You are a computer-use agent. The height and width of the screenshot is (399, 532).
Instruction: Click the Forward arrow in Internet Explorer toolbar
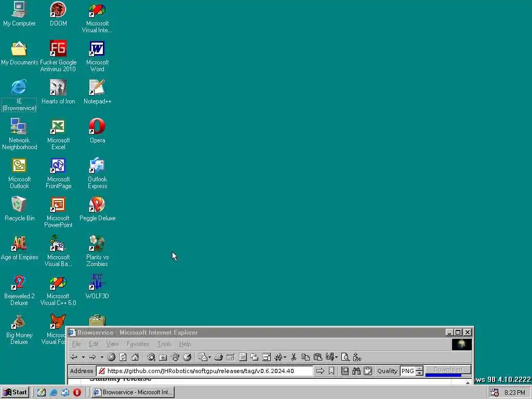tap(92, 357)
